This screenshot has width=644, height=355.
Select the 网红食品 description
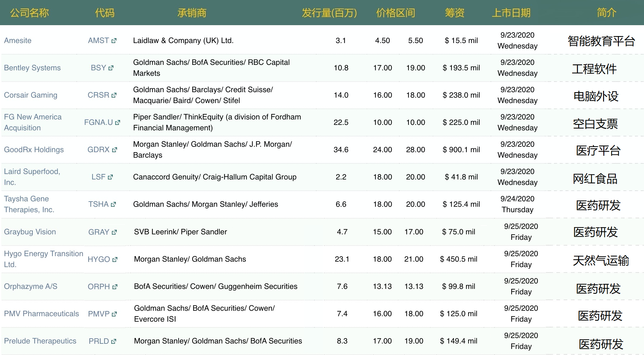point(595,179)
